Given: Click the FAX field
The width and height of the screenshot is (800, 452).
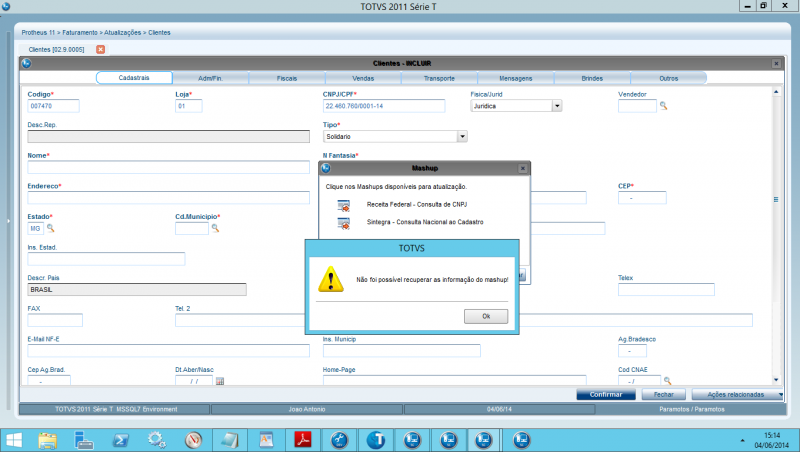Looking at the screenshot, I should (55, 320).
